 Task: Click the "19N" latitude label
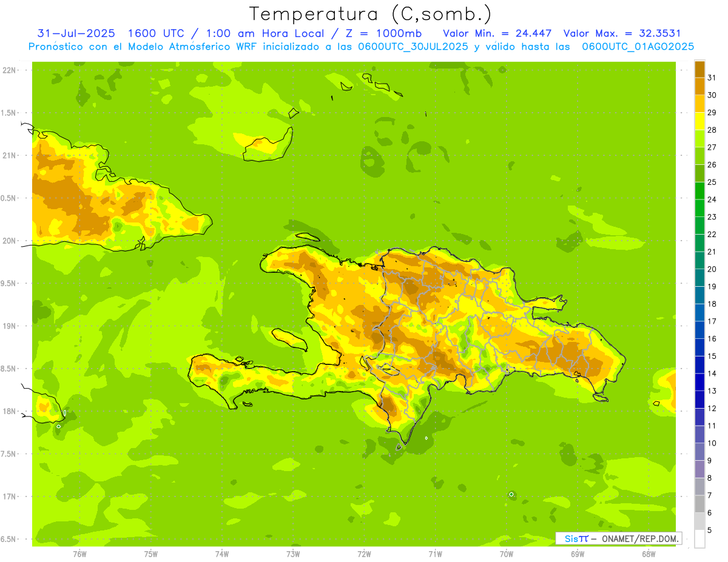pyautogui.click(x=9, y=326)
